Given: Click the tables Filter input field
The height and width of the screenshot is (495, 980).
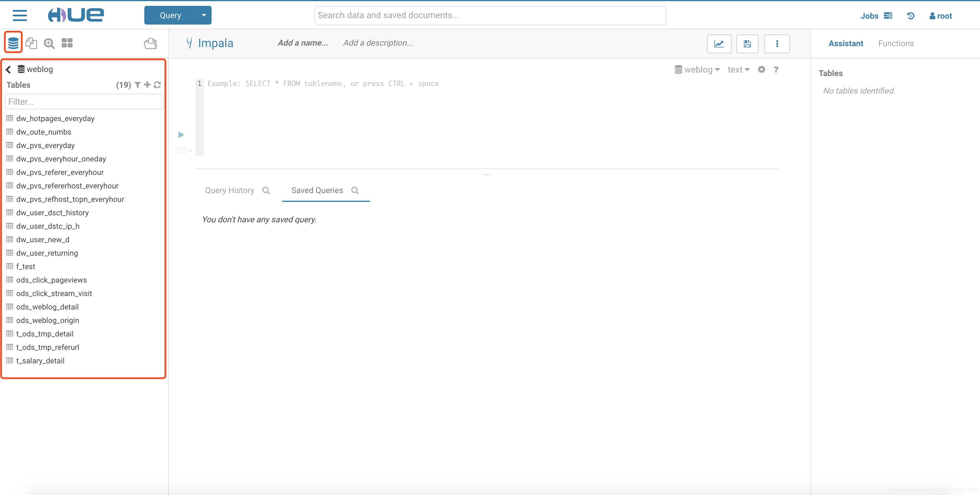Looking at the screenshot, I should (84, 102).
